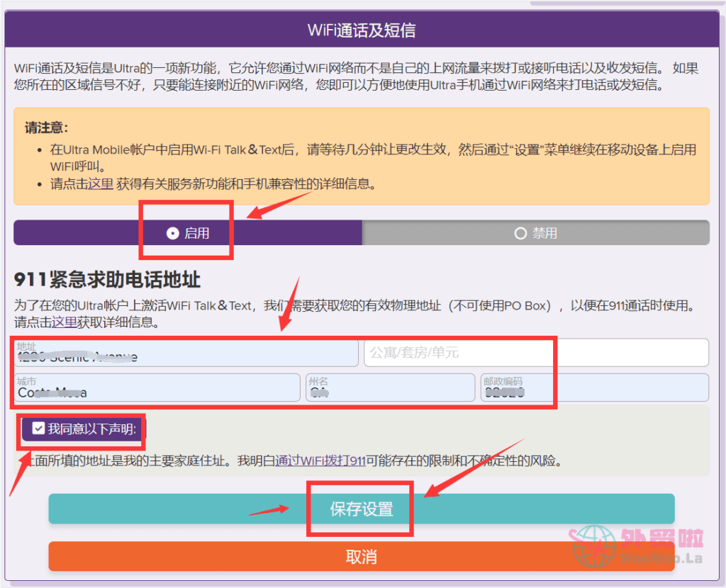Toggle the 我同意以下声明 checkbox

[x=38, y=429]
